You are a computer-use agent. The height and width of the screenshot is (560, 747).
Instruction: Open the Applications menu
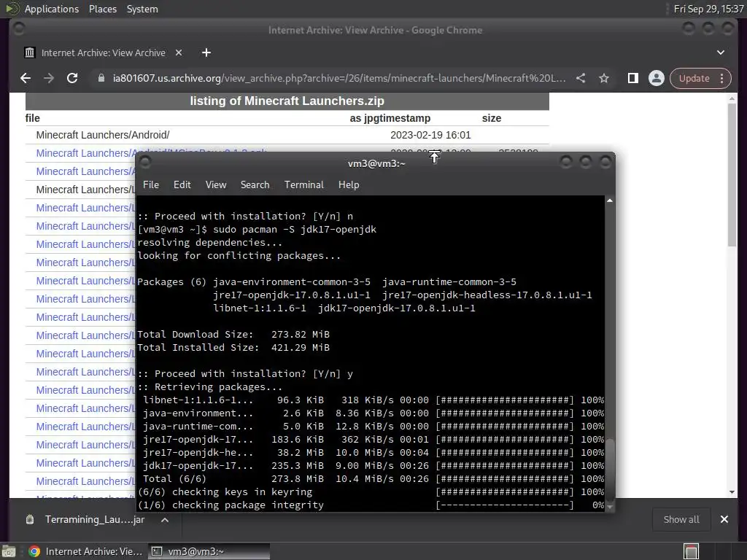52,9
